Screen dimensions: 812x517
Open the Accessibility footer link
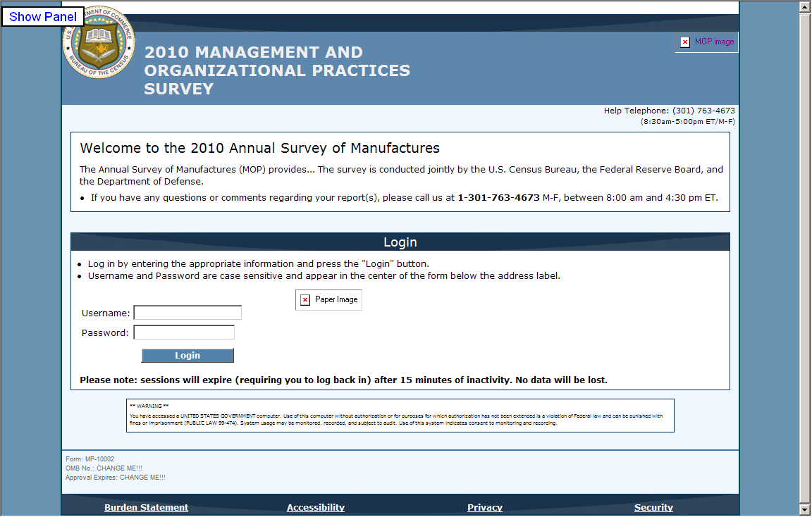315,507
